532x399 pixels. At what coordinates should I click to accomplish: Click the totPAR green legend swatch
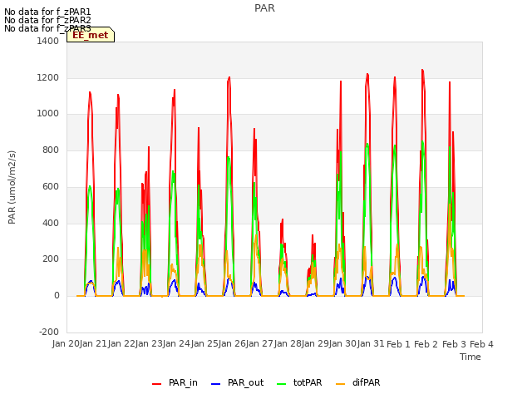click(x=282, y=384)
